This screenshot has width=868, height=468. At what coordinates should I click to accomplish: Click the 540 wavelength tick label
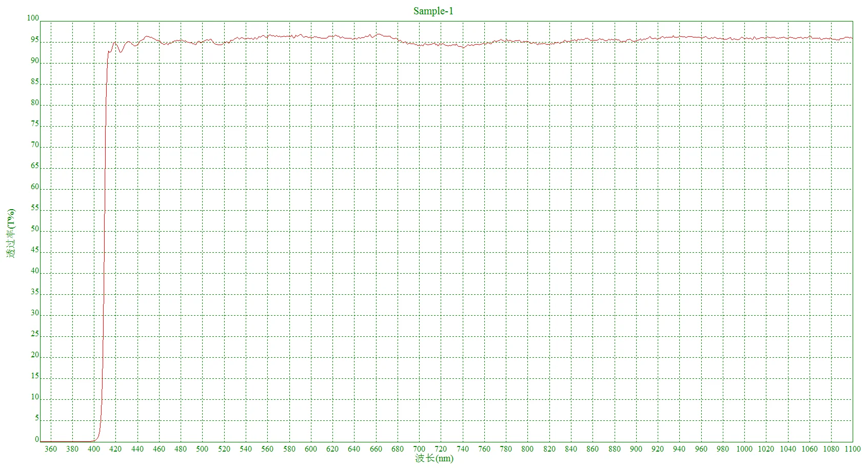click(x=246, y=449)
